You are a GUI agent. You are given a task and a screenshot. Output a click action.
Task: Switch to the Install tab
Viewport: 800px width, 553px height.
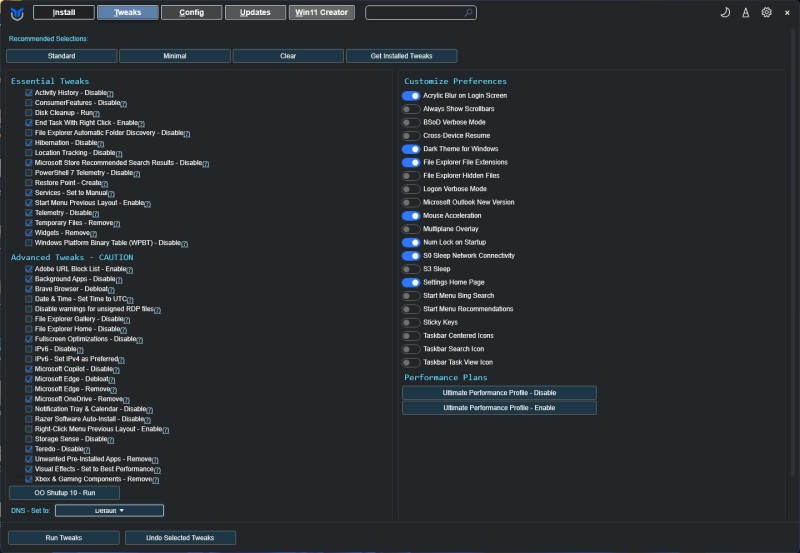click(64, 12)
